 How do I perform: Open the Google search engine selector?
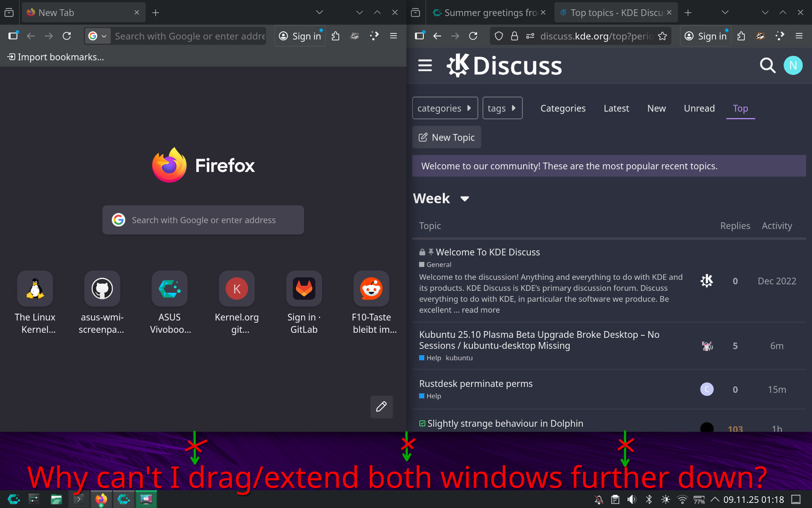(97, 36)
